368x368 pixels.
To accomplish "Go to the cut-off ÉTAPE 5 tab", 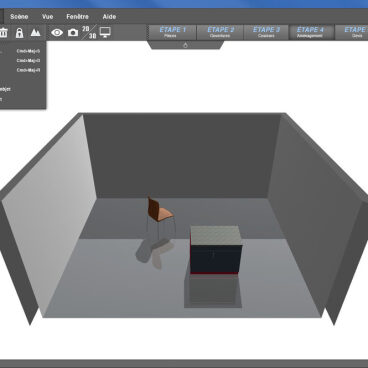I will (351, 32).
